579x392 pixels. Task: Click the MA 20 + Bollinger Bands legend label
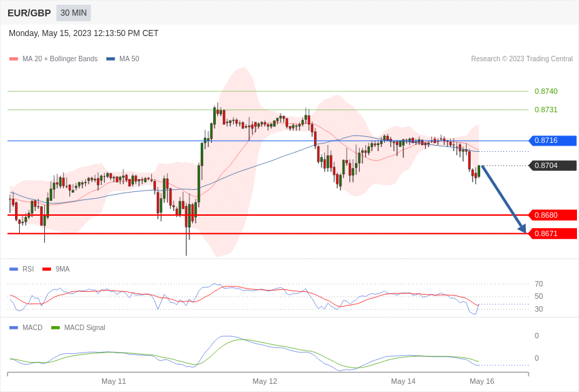pos(60,59)
